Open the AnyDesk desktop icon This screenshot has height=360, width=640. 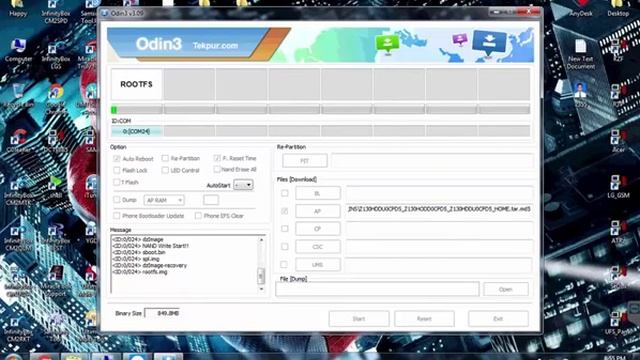click(581, 8)
